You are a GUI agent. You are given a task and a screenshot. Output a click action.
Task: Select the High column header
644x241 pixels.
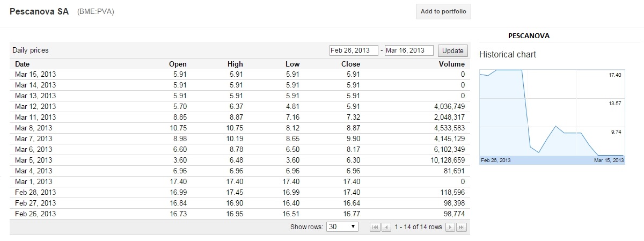(x=235, y=64)
